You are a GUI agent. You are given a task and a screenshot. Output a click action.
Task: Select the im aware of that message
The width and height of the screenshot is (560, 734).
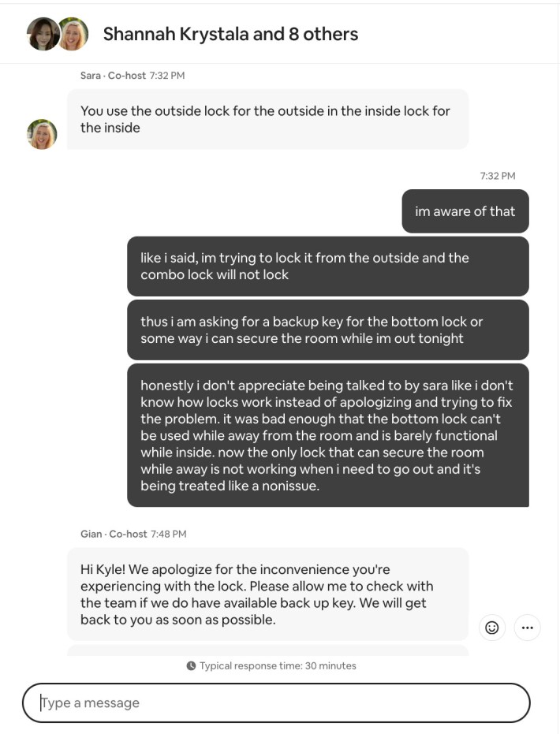tap(465, 211)
